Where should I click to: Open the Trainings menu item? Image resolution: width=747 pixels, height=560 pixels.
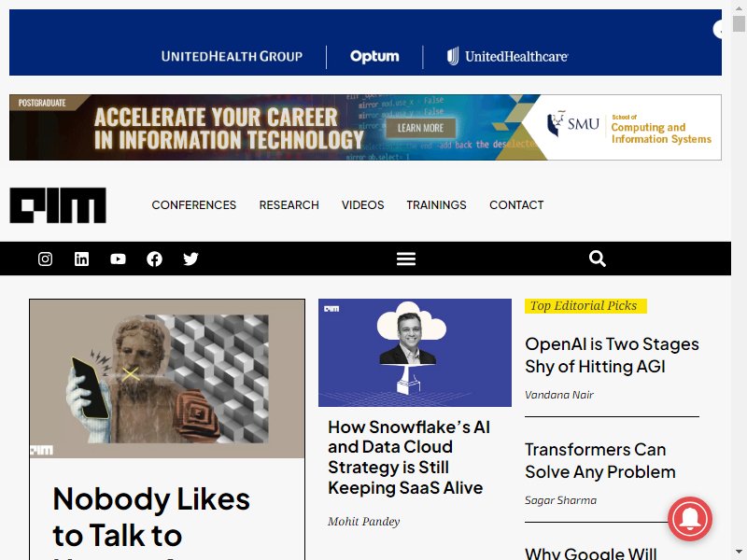436,205
